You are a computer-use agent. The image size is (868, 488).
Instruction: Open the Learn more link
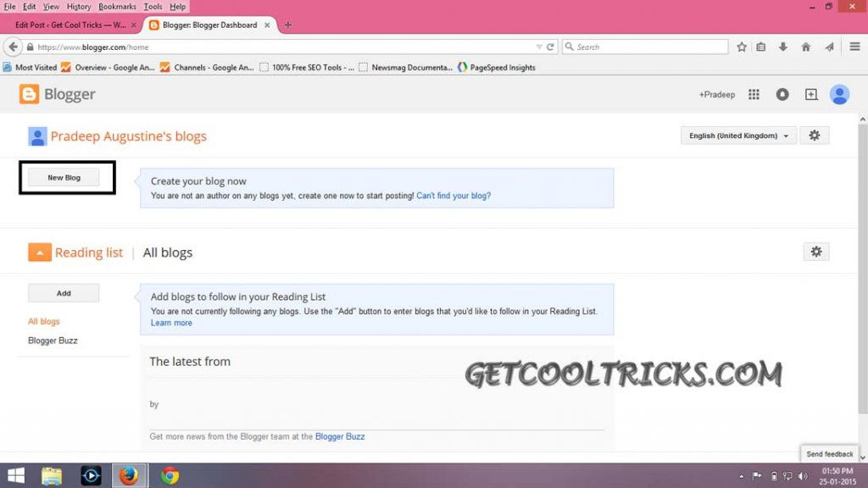(x=171, y=323)
